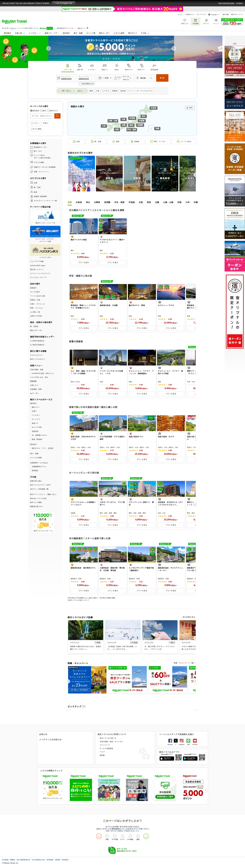This screenshot has width=245, height=868.
Task: Select the ふつう feedback radio button
Action: pos(122,836)
